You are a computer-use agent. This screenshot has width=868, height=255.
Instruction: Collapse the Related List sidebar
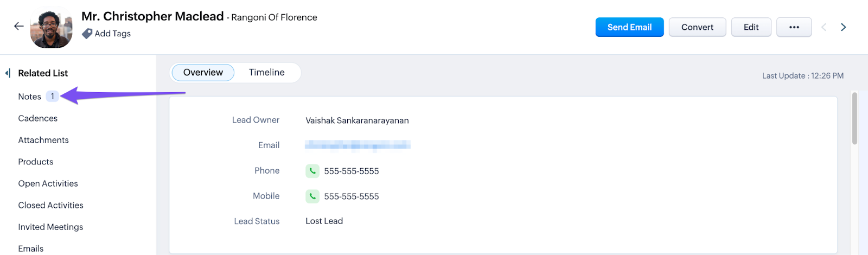click(x=8, y=73)
